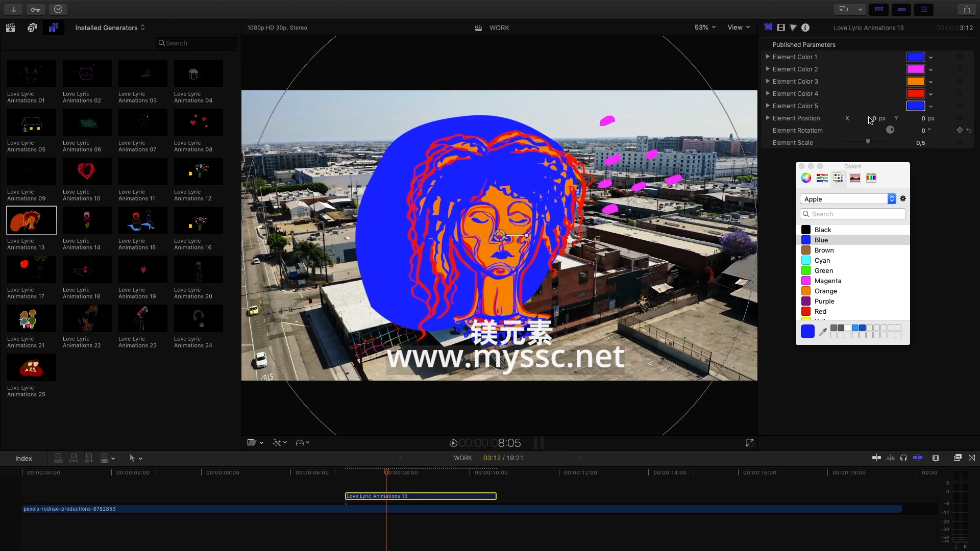Click the playhead position timecode field
Image resolution: width=980 pixels, height=551 pixels.
[x=491, y=443]
